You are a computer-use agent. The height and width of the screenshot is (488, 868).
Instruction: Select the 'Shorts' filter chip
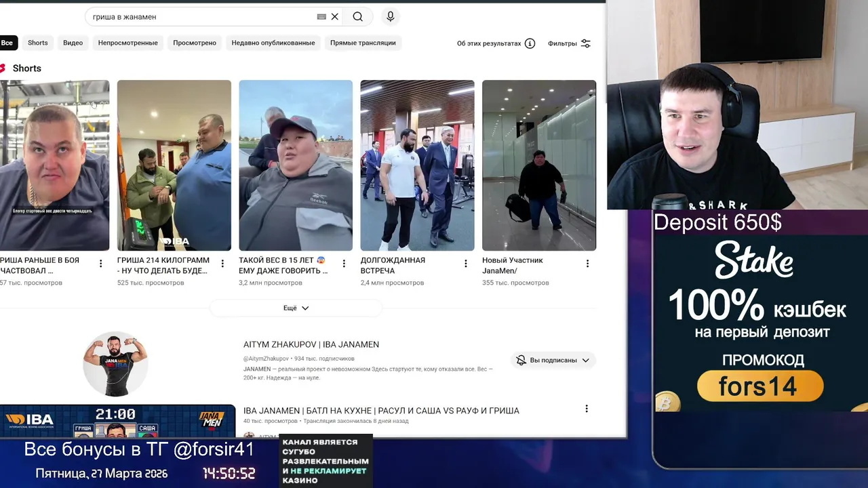[x=38, y=43]
